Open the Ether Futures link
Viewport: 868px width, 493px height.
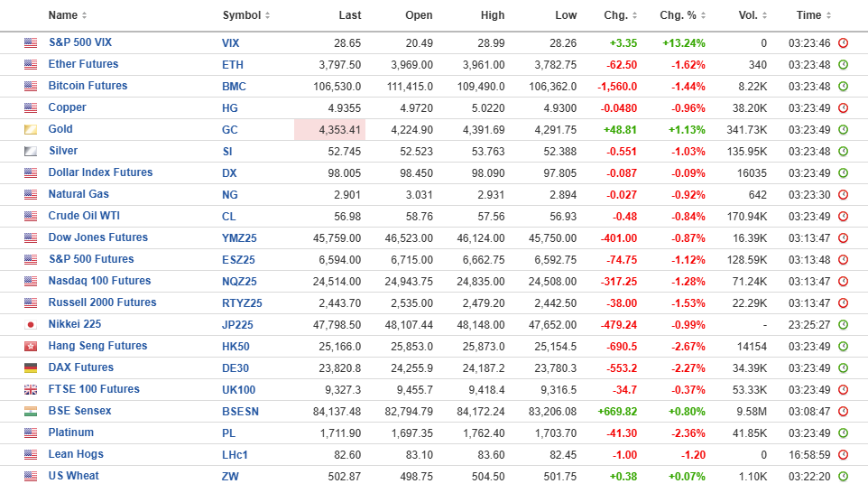pos(83,64)
